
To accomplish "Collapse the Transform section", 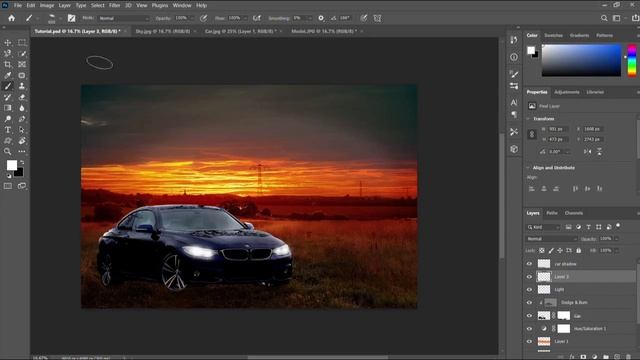I will coord(529,119).
